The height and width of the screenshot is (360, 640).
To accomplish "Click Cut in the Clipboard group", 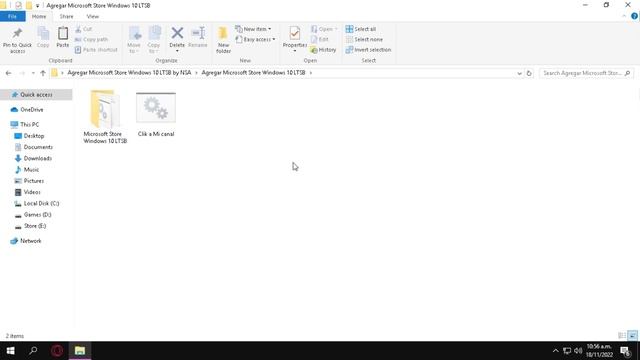I will coord(84,29).
